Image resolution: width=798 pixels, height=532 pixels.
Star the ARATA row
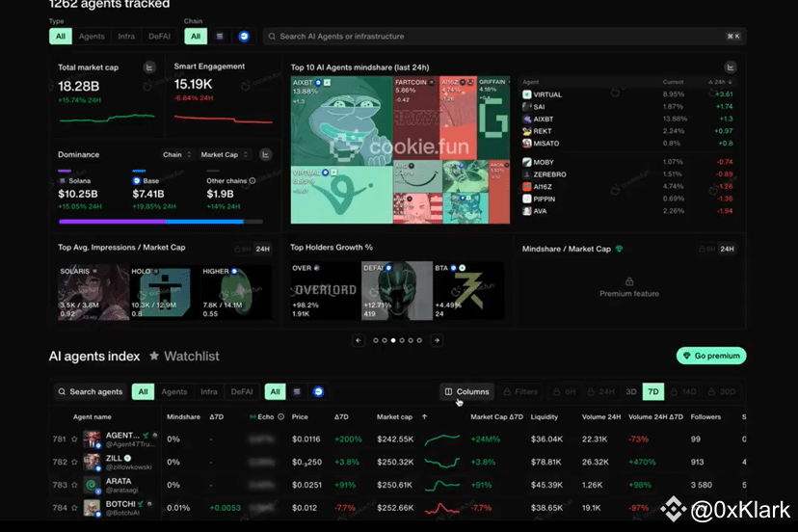(x=74, y=485)
